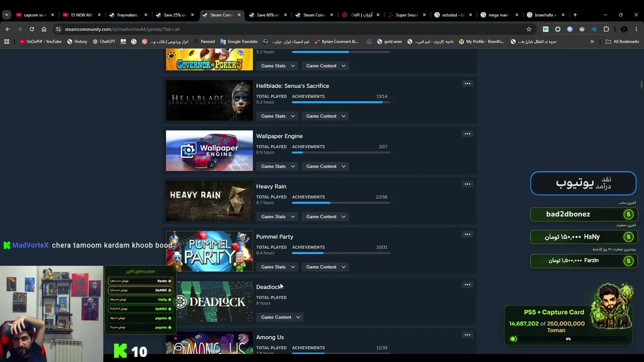Switch to the Super Smash tab
644x362 pixels.
pyautogui.click(x=406, y=15)
